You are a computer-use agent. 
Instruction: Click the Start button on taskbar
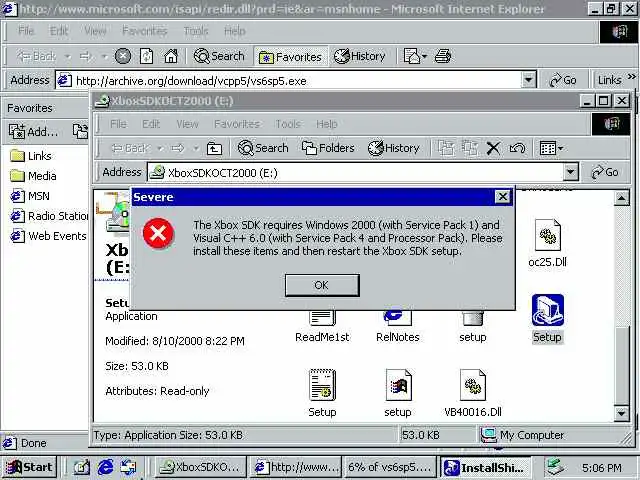coord(29,467)
